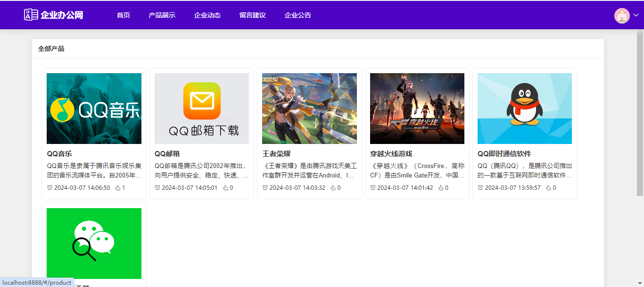Click the thumbs-up icon on QQ音乐 card
The image size is (644, 287).
tap(118, 188)
